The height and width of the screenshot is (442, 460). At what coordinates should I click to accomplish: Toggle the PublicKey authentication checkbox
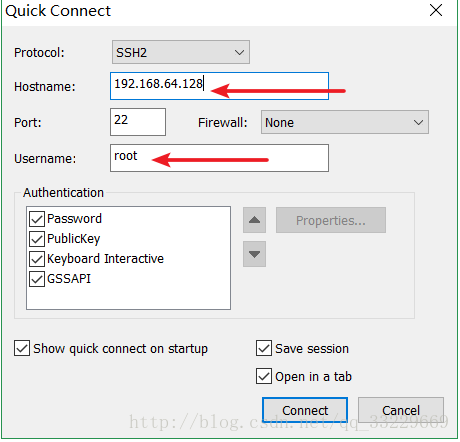tap(37, 239)
